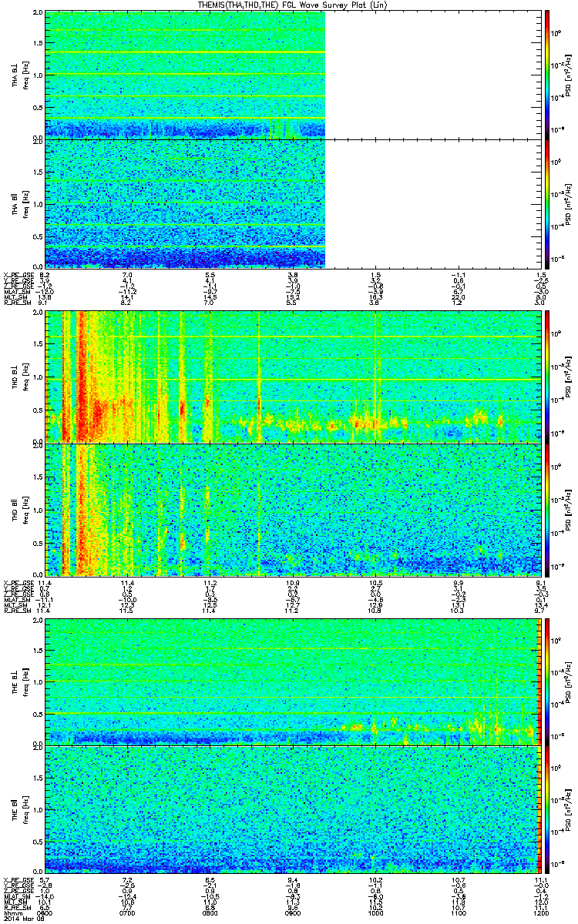Select the THD BL spectrogram panel
This screenshot has width=578, height=924.
coord(292,376)
